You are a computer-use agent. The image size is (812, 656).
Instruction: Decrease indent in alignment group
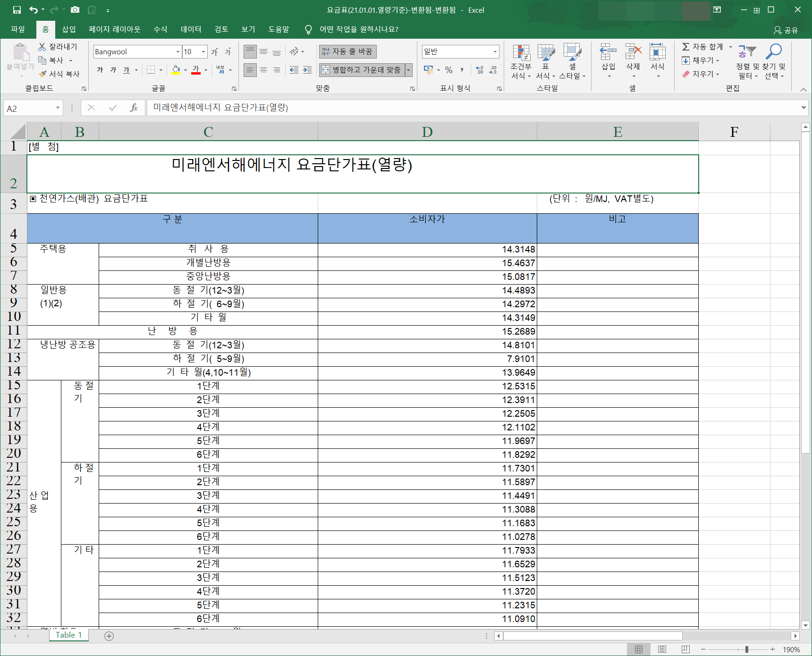click(294, 70)
